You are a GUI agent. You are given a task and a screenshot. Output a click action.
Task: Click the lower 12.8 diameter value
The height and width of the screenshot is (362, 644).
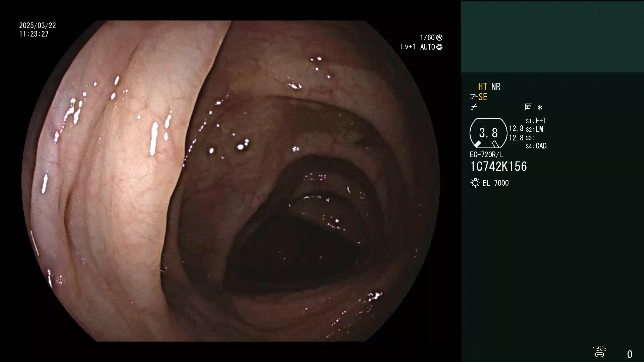[x=516, y=138]
